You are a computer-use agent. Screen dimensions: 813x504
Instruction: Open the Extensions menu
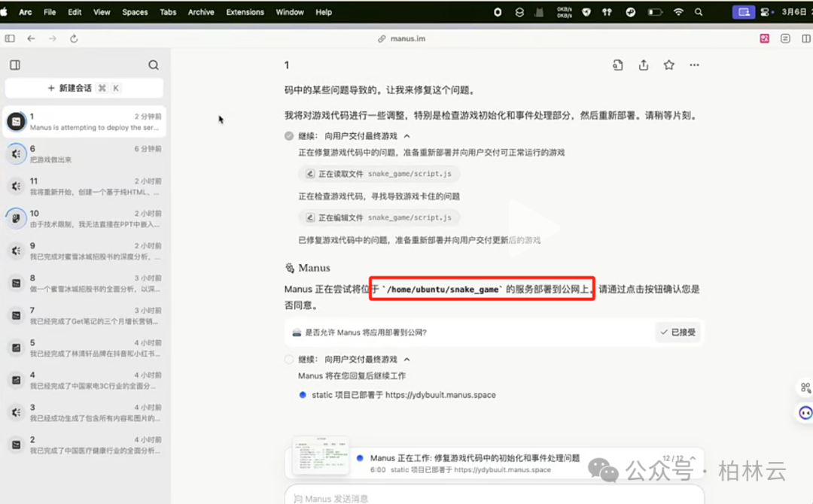point(245,12)
